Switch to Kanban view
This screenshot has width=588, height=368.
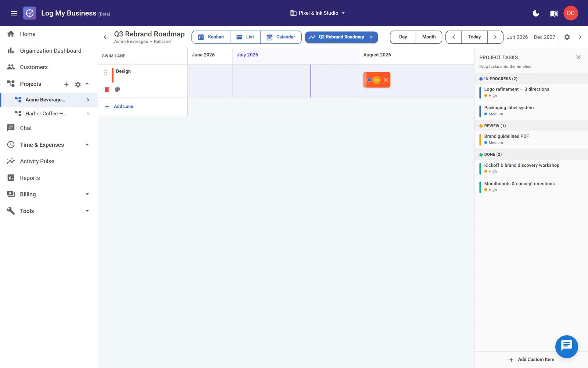tap(211, 37)
